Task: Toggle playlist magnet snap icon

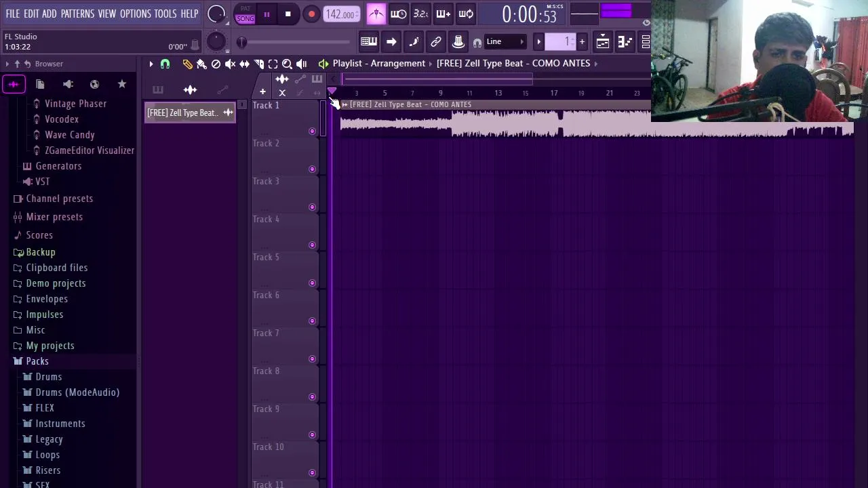Action: tap(165, 64)
